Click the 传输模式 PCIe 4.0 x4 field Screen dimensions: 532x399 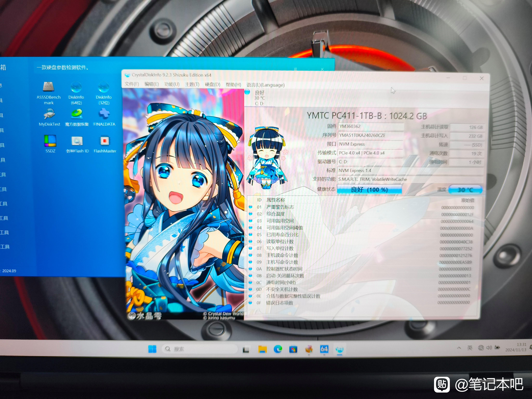click(x=370, y=153)
